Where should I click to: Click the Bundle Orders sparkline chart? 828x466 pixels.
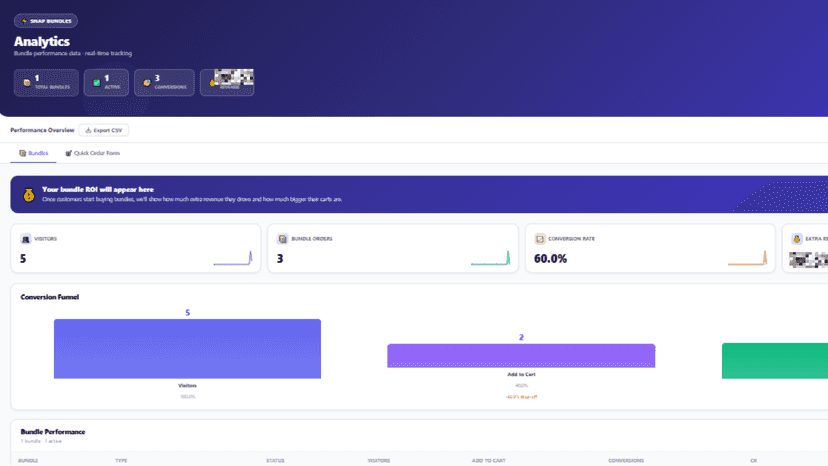coord(491,258)
